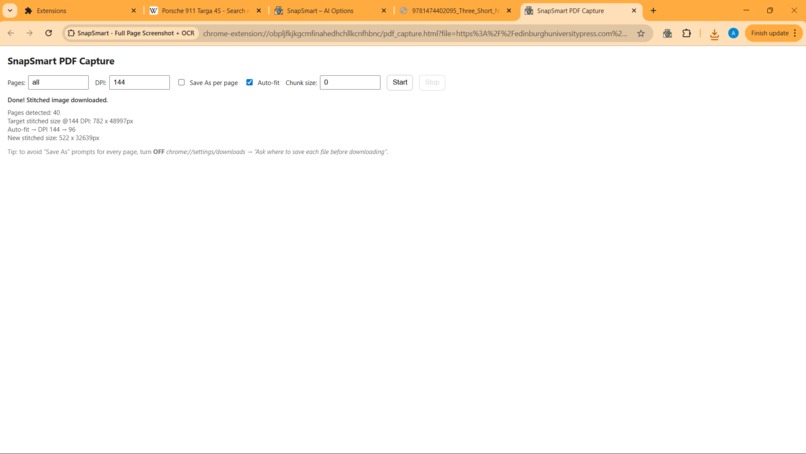Open the Extensions puzzle menu
806x454 pixels.
686,33
